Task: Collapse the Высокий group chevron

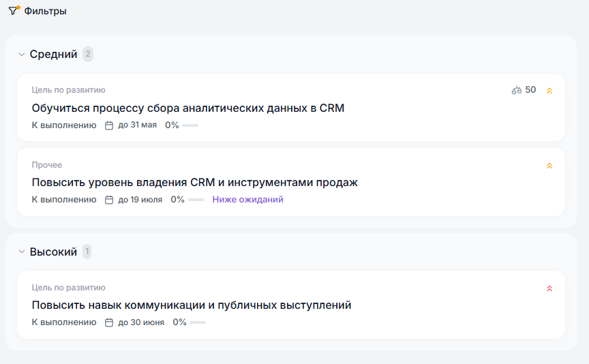Action: click(x=21, y=252)
